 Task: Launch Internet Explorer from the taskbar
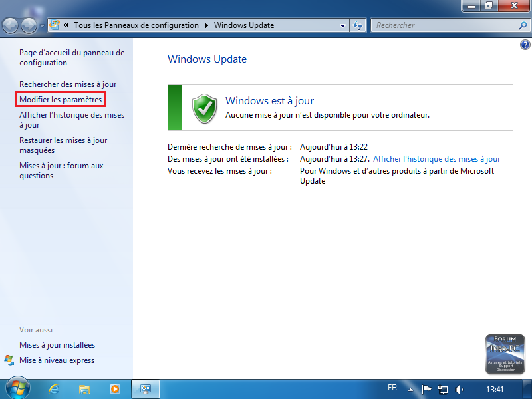coord(54,389)
